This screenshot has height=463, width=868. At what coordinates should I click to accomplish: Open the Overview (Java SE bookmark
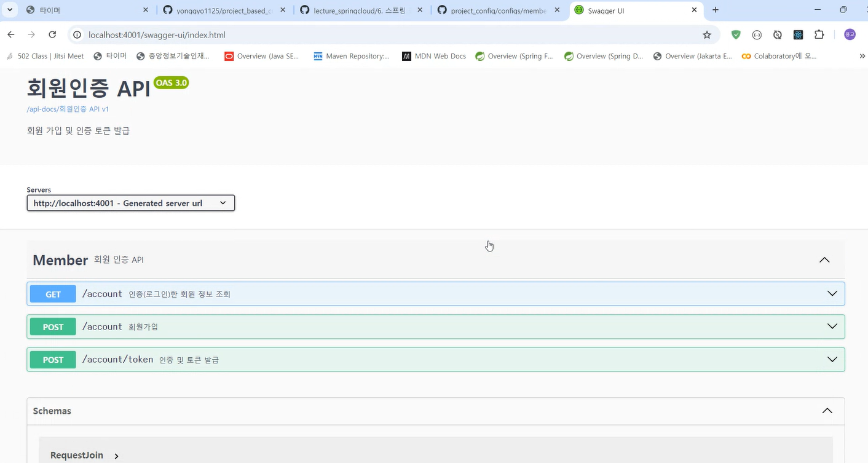point(262,56)
